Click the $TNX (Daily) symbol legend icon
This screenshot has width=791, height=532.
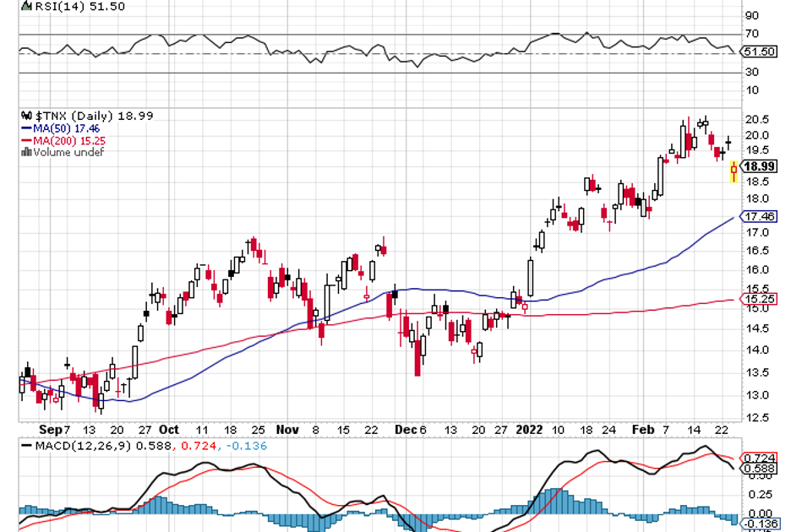coord(25,117)
